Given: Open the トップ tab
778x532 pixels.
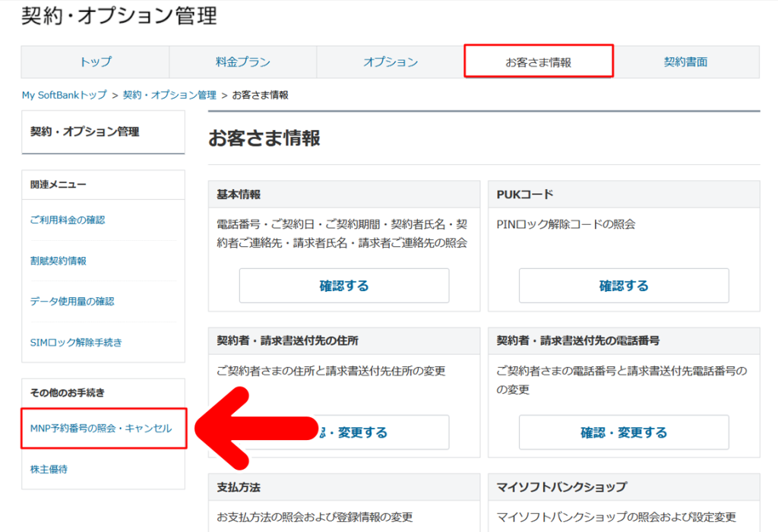Looking at the screenshot, I should click(95, 62).
